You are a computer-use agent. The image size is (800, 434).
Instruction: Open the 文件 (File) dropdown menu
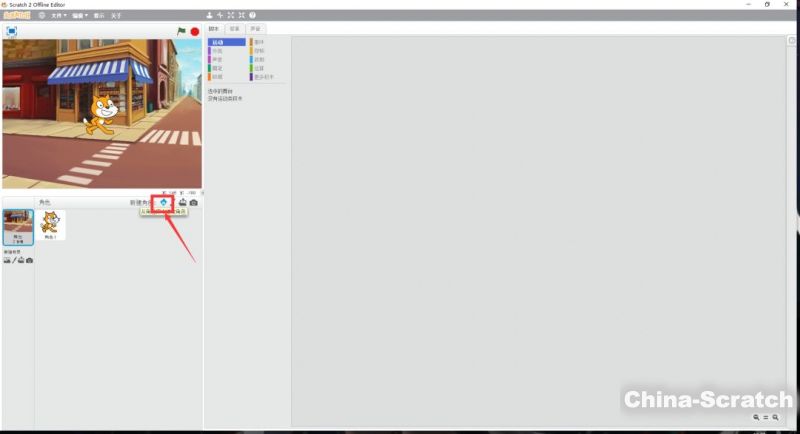[58, 16]
